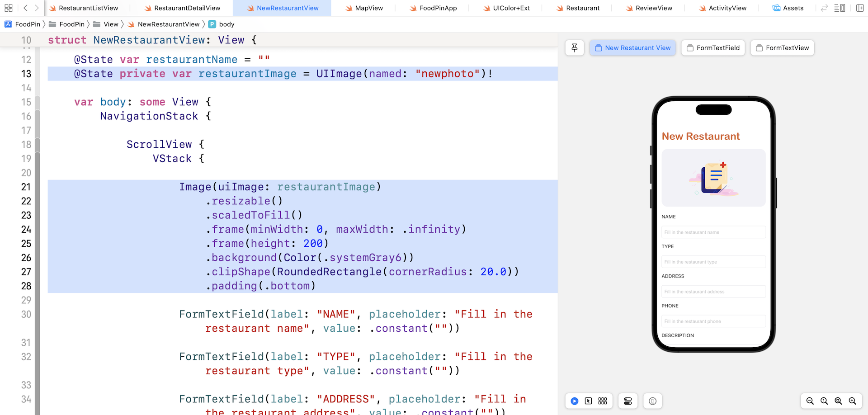Go back to previous file
Image resolution: width=868 pixels, height=415 pixels.
[25, 8]
